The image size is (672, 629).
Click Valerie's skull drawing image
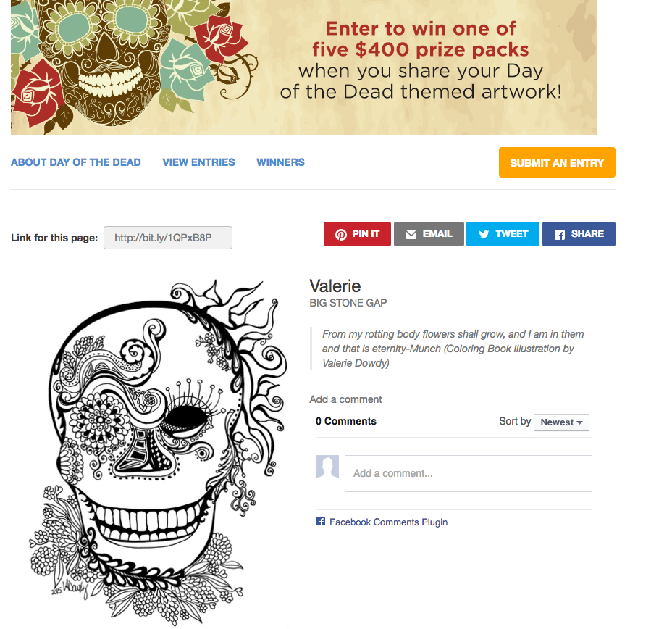(x=158, y=452)
